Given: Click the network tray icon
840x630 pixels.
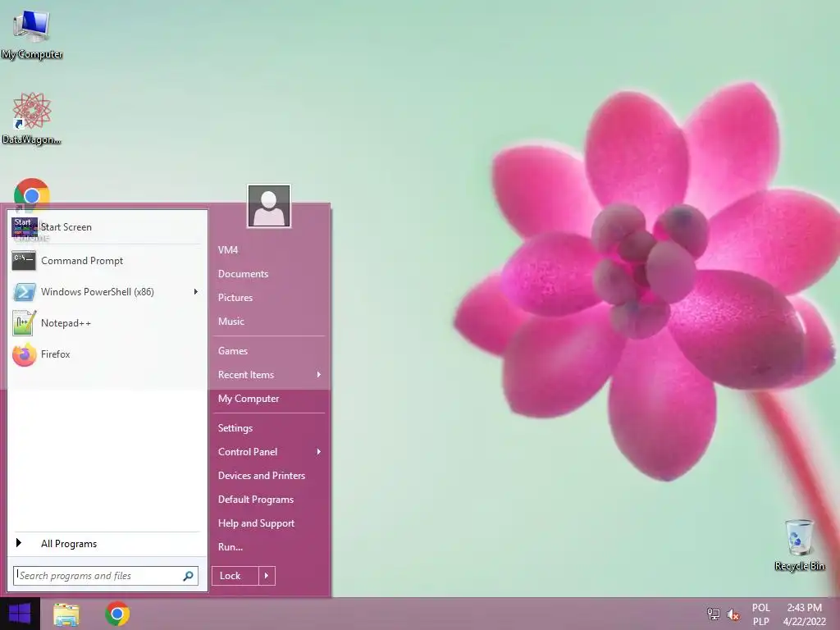Looking at the screenshot, I should [x=714, y=614].
